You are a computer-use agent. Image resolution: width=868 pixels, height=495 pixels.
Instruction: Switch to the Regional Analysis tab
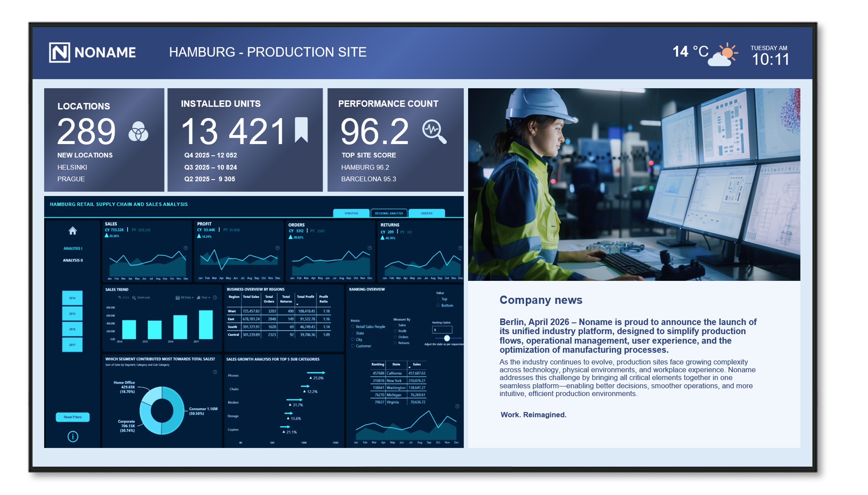389,213
